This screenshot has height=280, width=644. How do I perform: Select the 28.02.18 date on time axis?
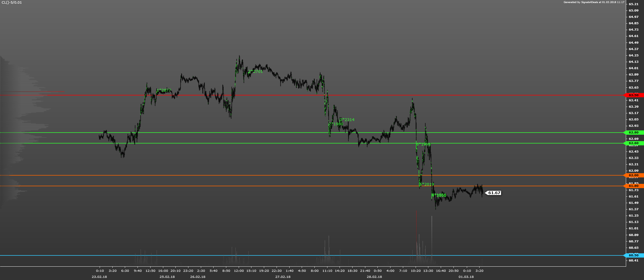tap(374, 277)
